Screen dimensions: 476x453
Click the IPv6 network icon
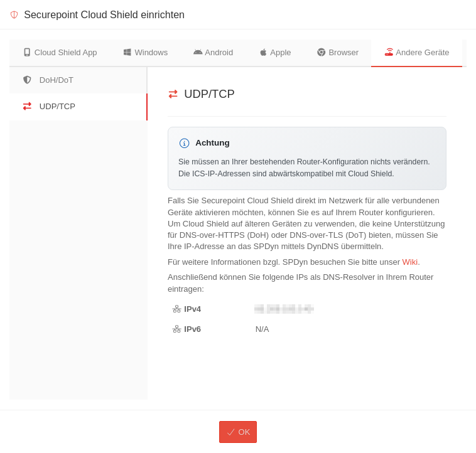(x=176, y=329)
